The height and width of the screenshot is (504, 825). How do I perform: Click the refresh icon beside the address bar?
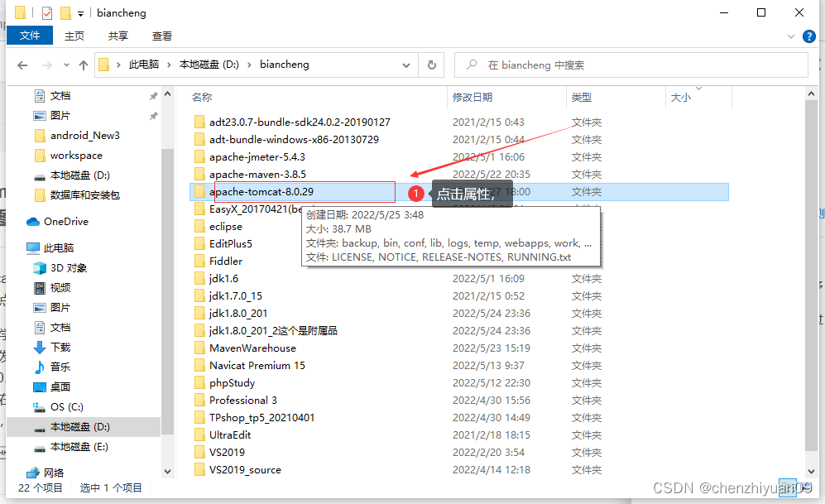point(430,65)
